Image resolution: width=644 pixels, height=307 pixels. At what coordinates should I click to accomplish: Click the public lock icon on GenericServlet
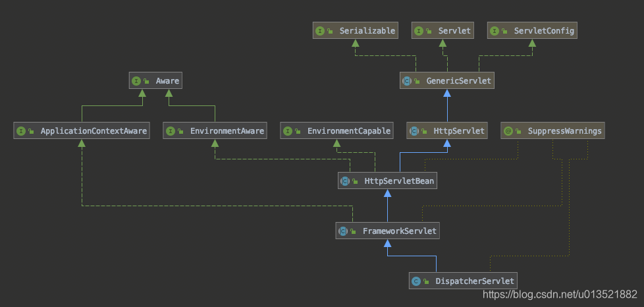point(416,82)
